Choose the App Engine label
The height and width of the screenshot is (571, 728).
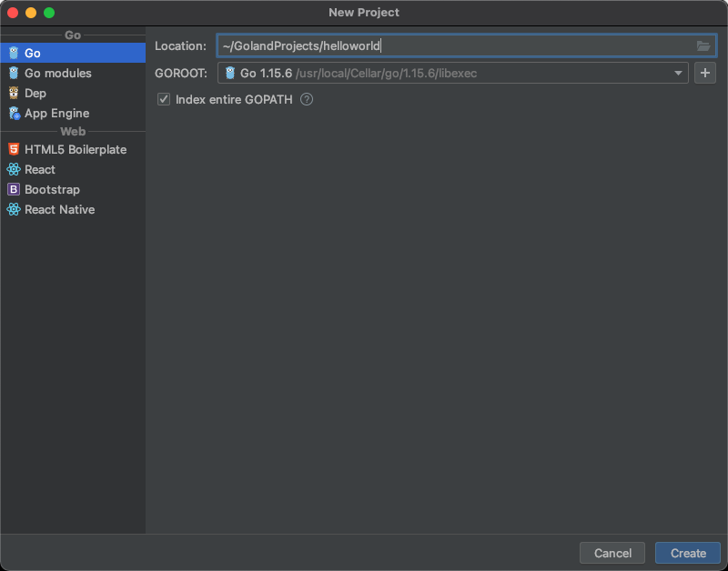click(57, 113)
